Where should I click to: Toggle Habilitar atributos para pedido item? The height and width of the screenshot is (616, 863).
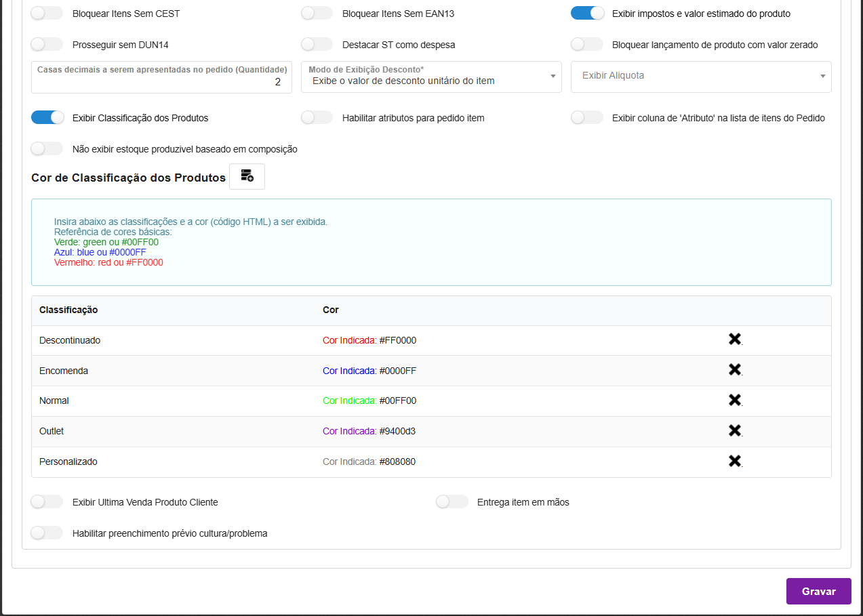317,118
